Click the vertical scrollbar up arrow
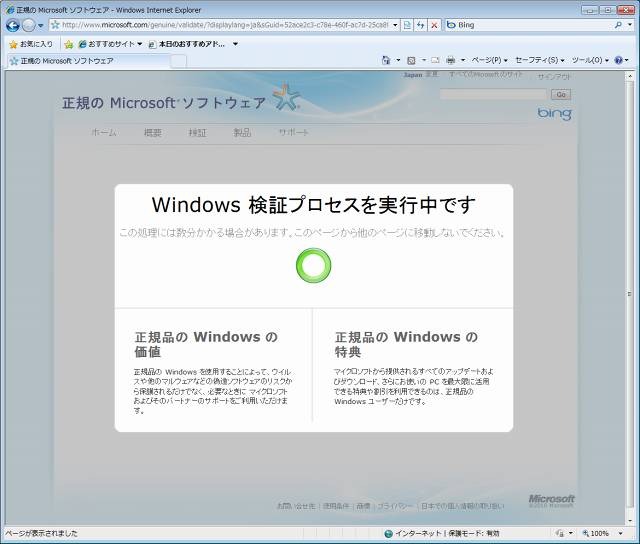Viewport: 640px width, 544px height. 630,76
